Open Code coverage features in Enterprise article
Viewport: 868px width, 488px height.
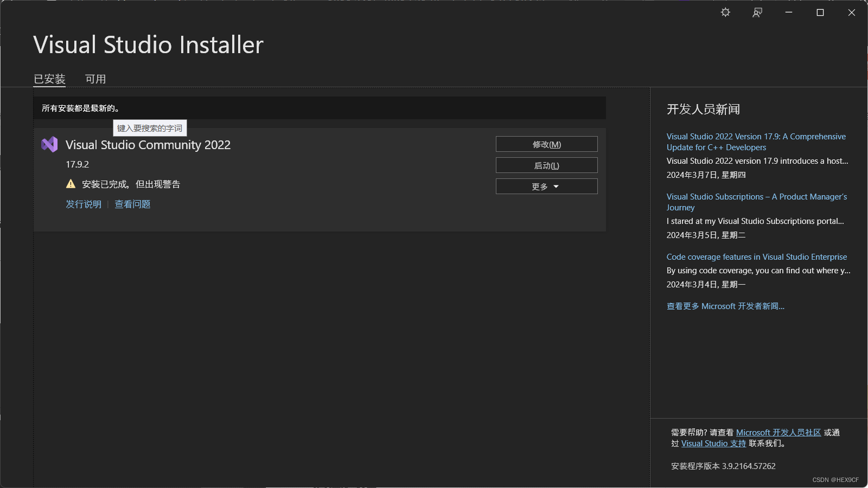pyautogui.click(x=757, y=257)
